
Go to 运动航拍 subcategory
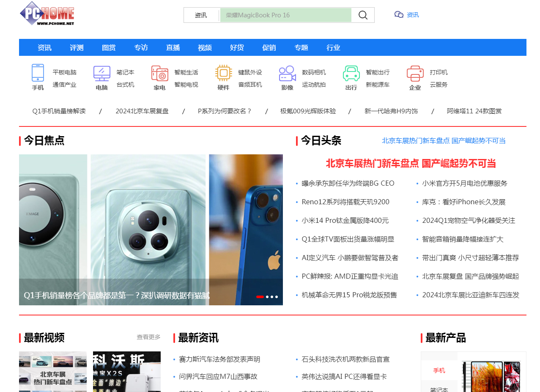point(314,85)
